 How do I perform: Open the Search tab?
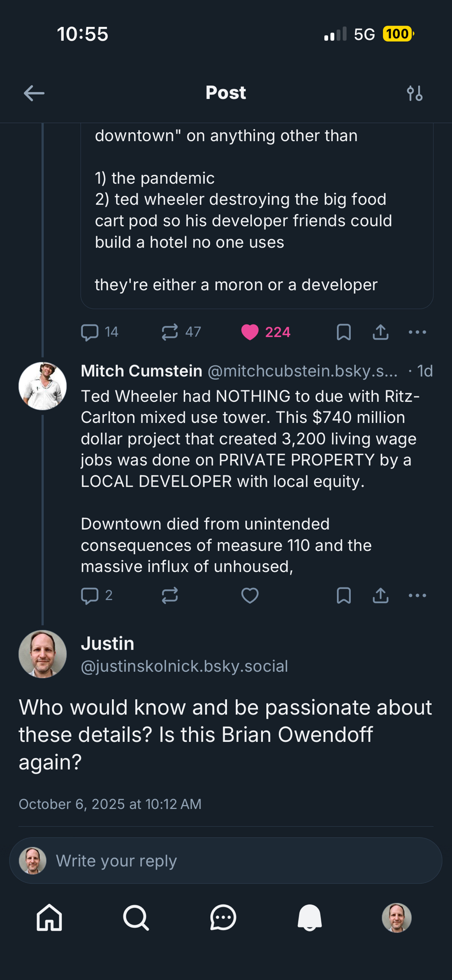pyautogui.click(x=136, y=917)
